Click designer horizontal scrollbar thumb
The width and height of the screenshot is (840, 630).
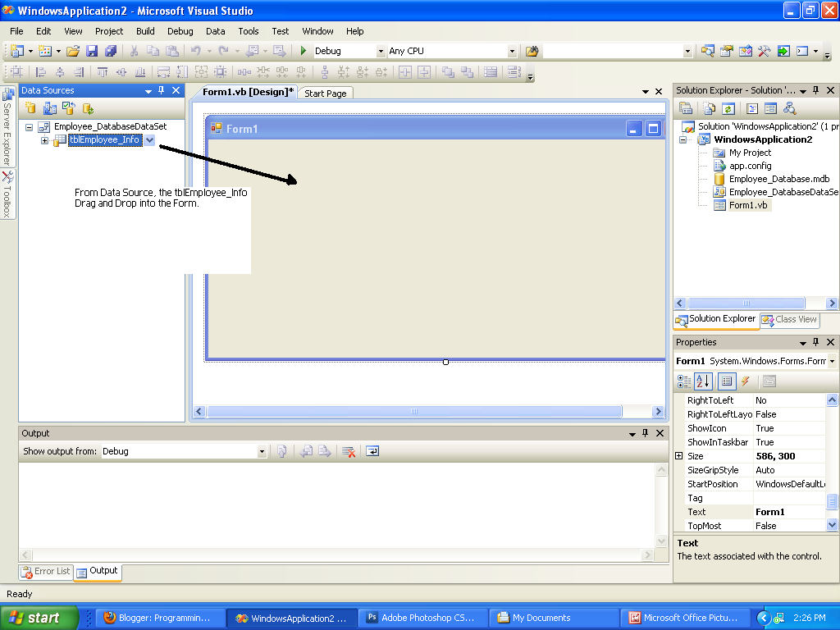tap(414, 412)
